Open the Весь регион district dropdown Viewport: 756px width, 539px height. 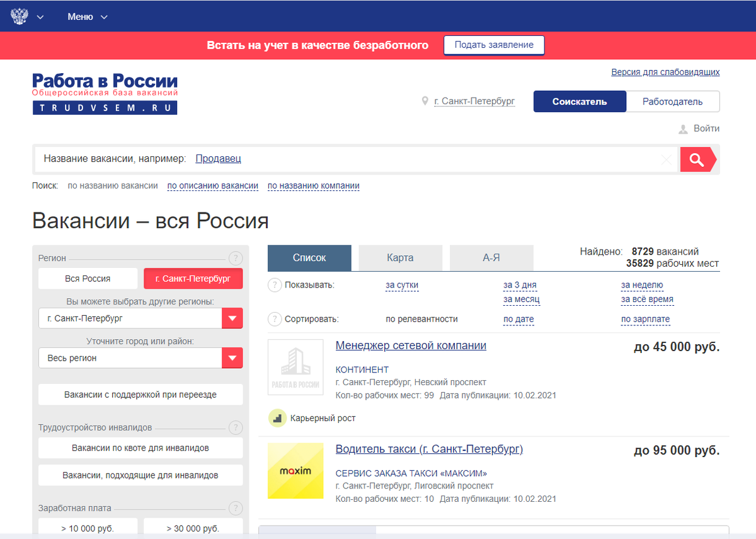pyautogui.click(x=140, y=358)
